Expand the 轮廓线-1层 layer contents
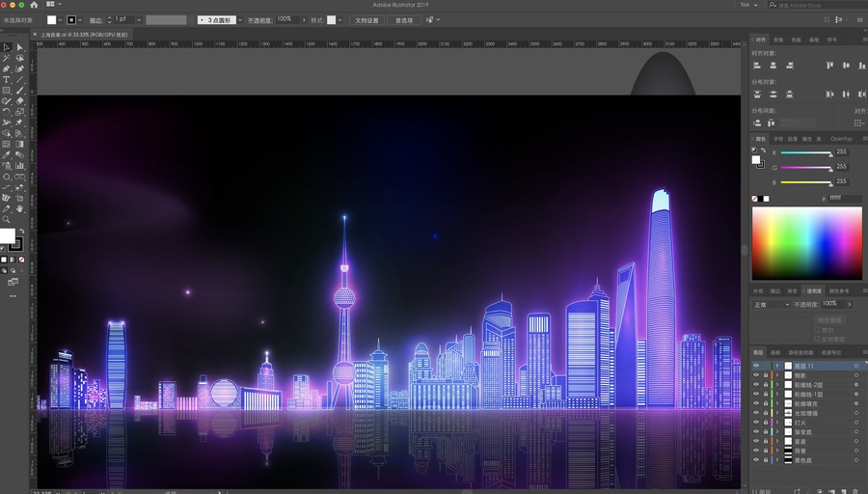Screen dimensions: 868x494 [x=777, y=394]
